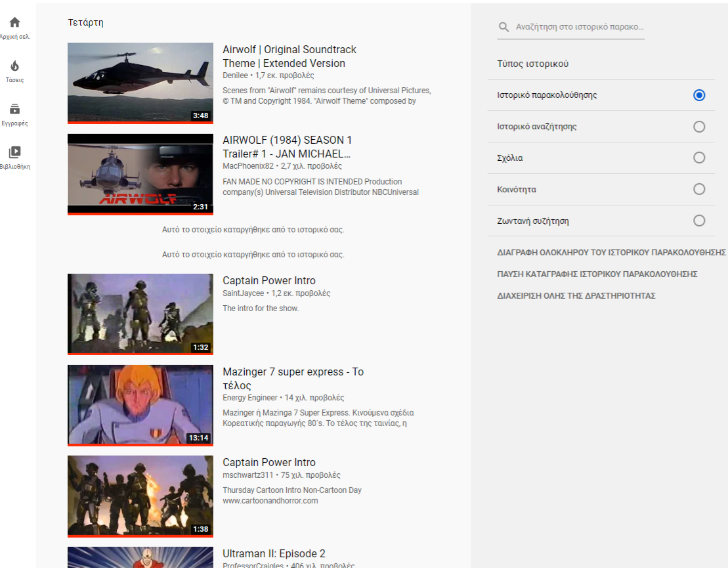Click ΔΙΑΧΕΙΡΙΣΗ ΟΛΗΣ ΤΗΣ ΔΡΑΣΤΗΡΙΟΤΗΤΑΣ
Viewport: 728px width, 577px height.
[576, 296]
